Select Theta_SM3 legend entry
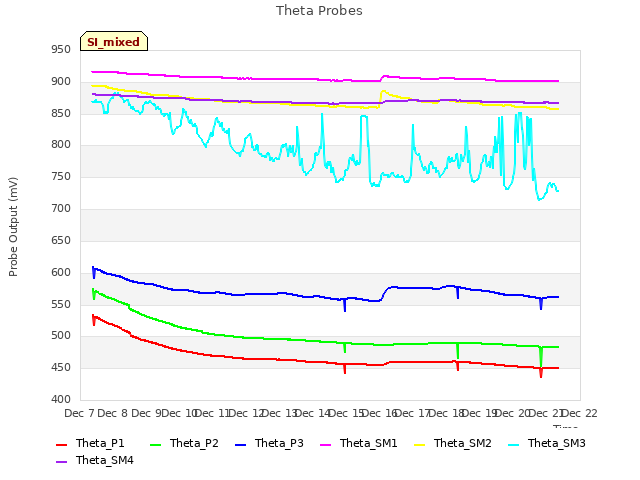640x480 pixels. pyautogui.click(x=557, y=443)
